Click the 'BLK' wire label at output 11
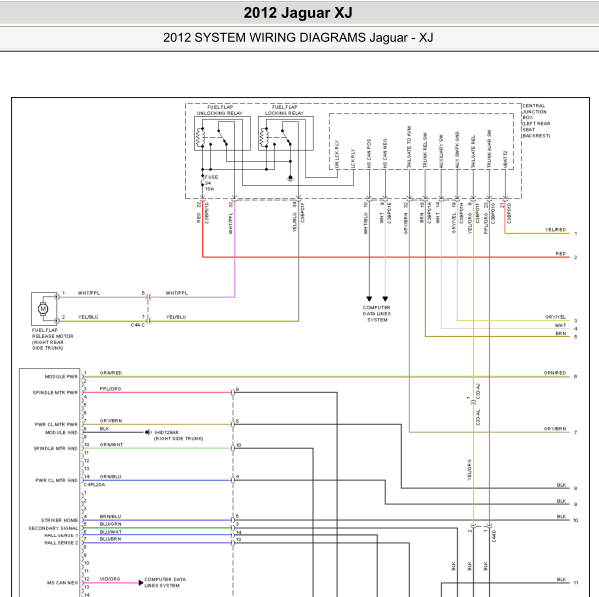 561,579
